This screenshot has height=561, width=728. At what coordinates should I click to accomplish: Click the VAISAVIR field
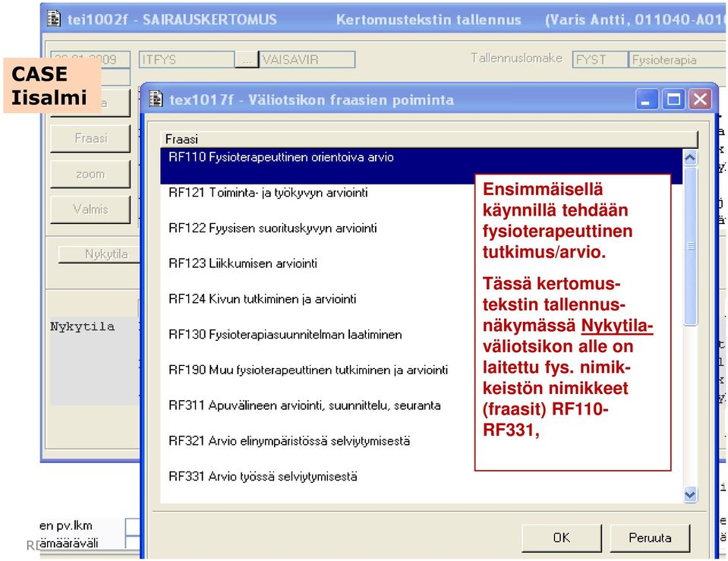[307, 59]
